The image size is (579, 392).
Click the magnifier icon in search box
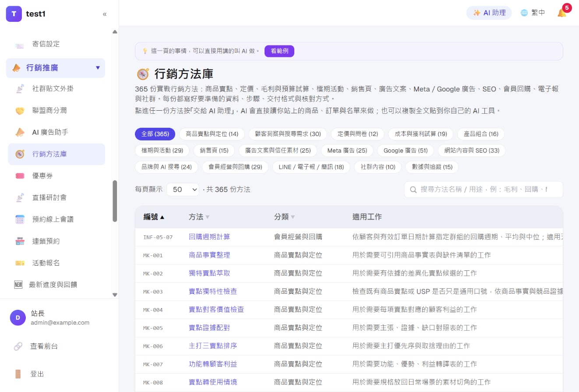point(413,190)
